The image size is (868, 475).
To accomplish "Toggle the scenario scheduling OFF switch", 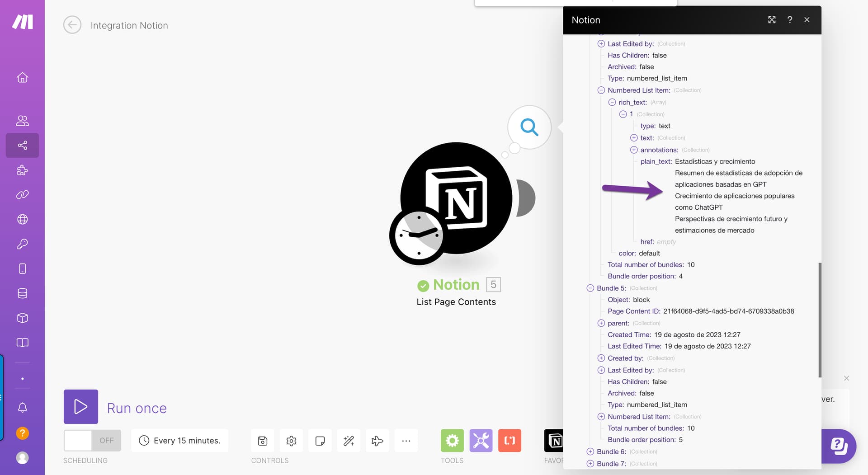I will tap(92, 441).
